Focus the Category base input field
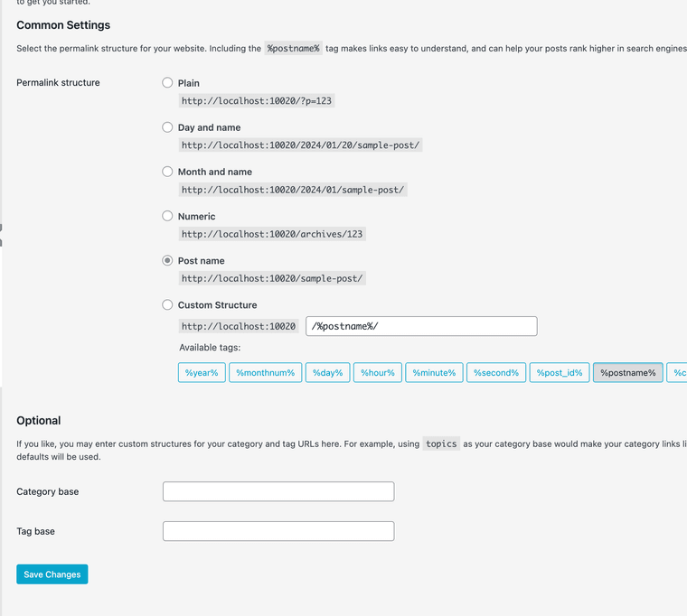The height and width of the screenshot is (616, 687). click(x=278, y=491)
